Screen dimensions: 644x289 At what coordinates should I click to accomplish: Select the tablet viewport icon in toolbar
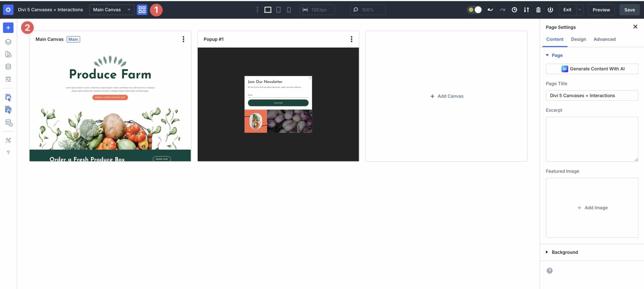279,10
